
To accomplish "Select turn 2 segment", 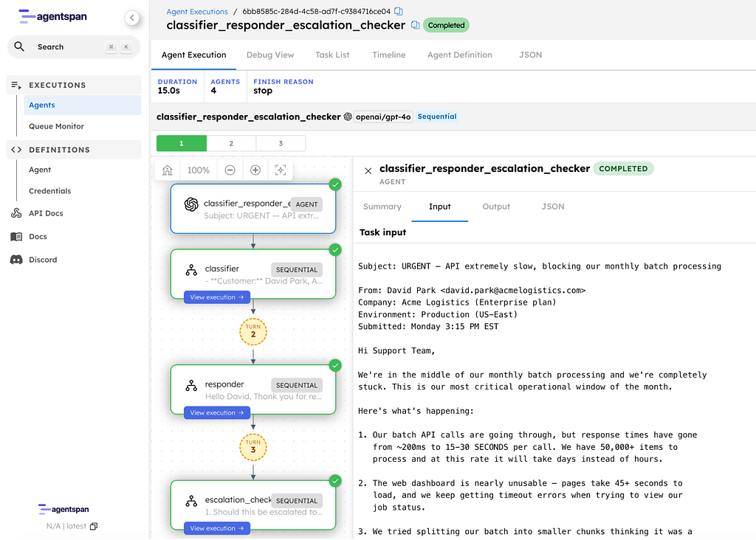I will 231,143.
